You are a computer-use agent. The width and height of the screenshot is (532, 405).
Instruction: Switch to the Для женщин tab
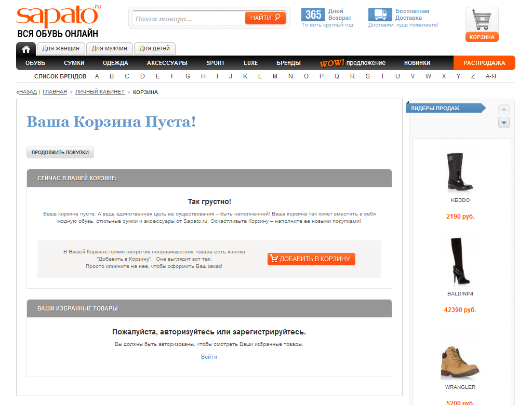coord(61,48)
